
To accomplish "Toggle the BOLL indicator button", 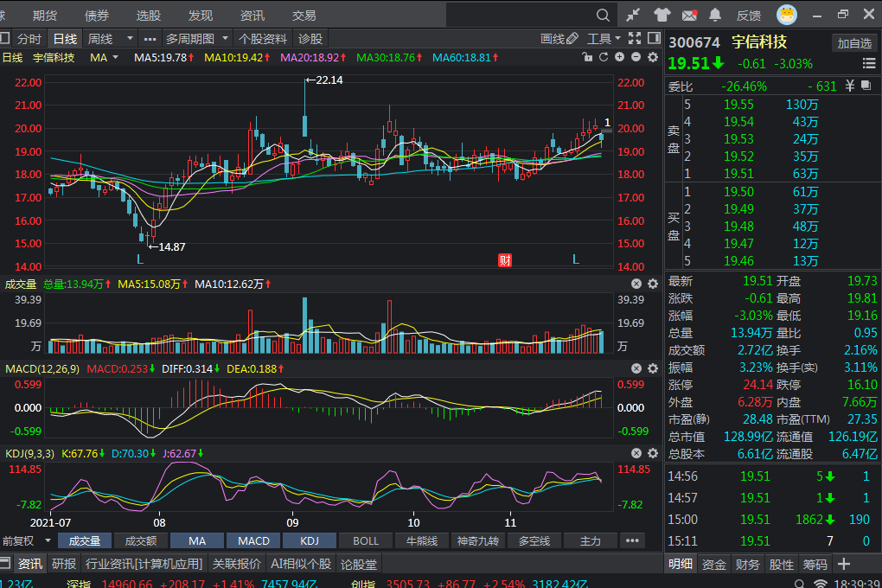I will click(x=365, y=540).
